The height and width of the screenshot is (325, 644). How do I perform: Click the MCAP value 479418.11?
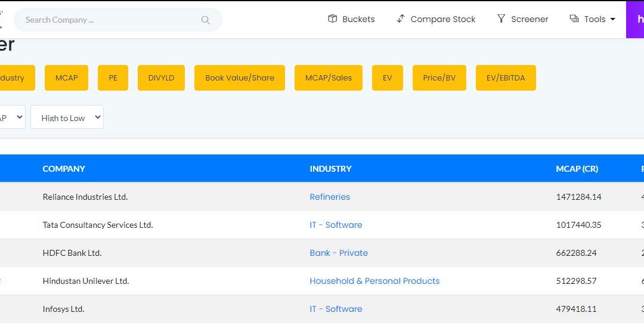point(576,308)
